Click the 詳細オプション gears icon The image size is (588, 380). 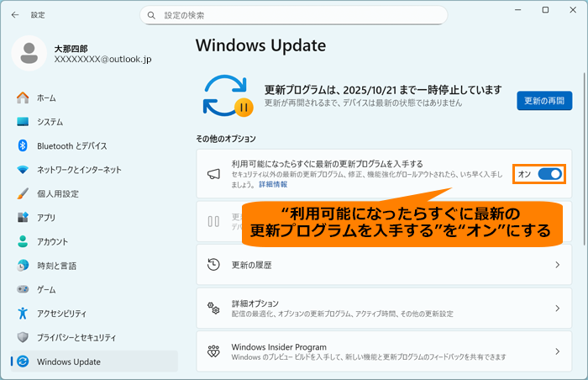click(213, 308)
